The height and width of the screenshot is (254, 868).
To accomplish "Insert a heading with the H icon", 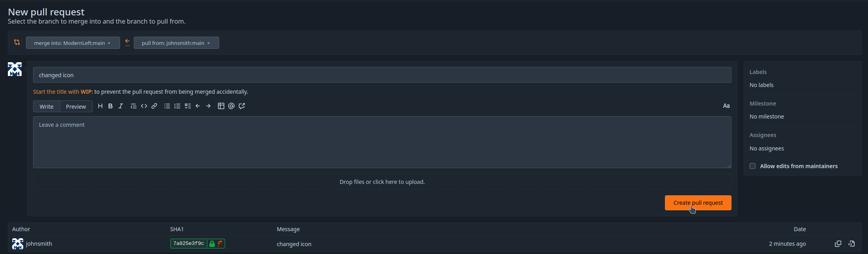I will coord(100,106).
